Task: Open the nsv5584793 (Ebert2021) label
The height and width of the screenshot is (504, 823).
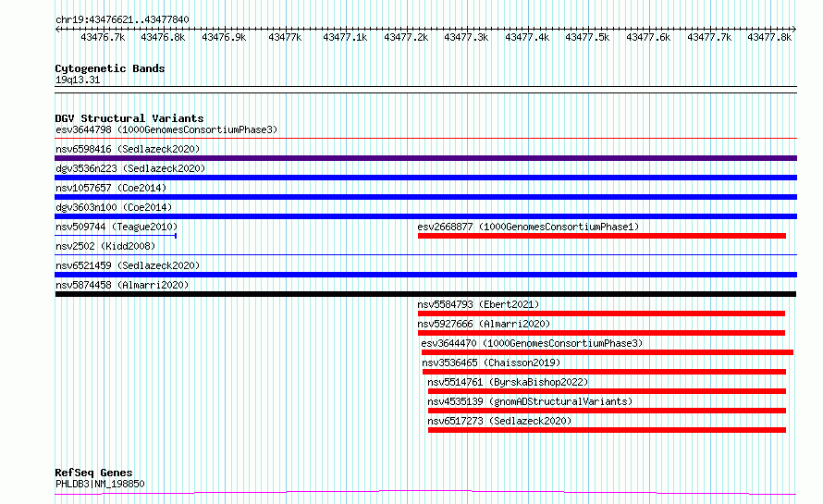Action: click(x=478, y=304)
